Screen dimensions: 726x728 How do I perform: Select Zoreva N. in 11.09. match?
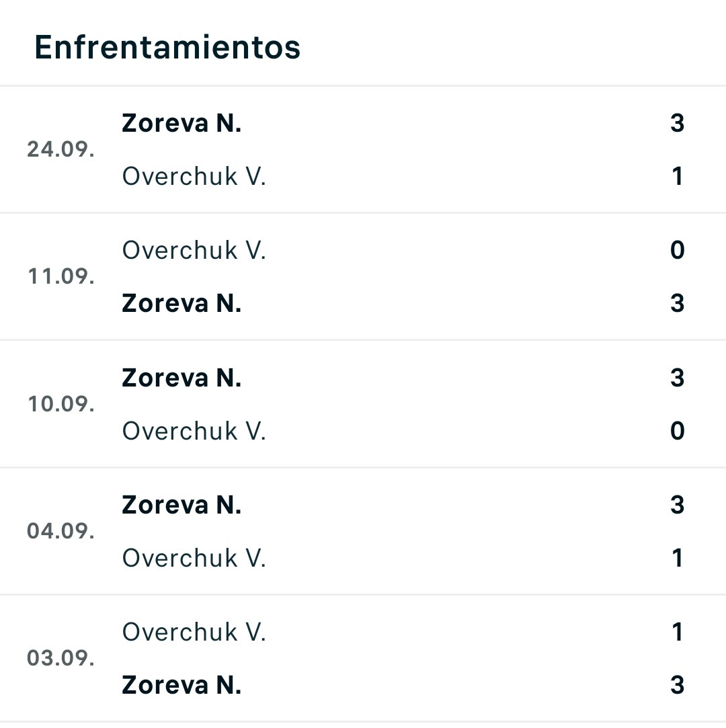pos(182,303)
